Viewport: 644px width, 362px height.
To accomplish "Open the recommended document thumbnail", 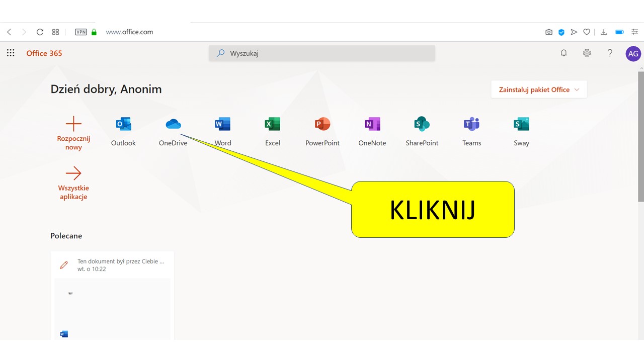I will (x=112, y=309).
